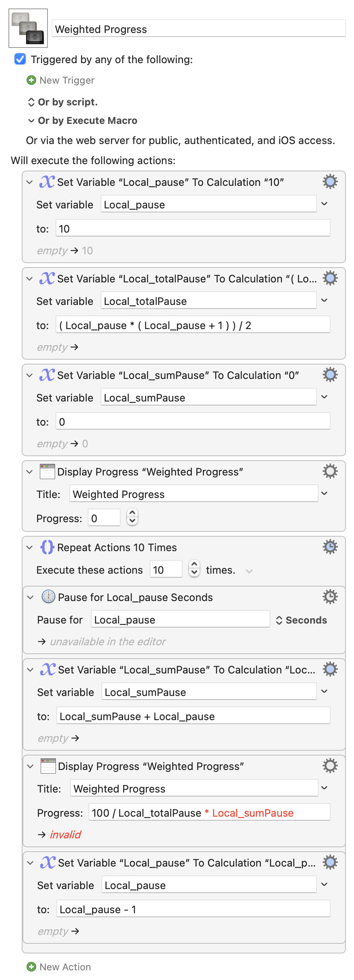Open gear menu for Pause for Local_pause Seconds
Screen dimensions: 354x980
pyautogui.click(x=330, y=597)
